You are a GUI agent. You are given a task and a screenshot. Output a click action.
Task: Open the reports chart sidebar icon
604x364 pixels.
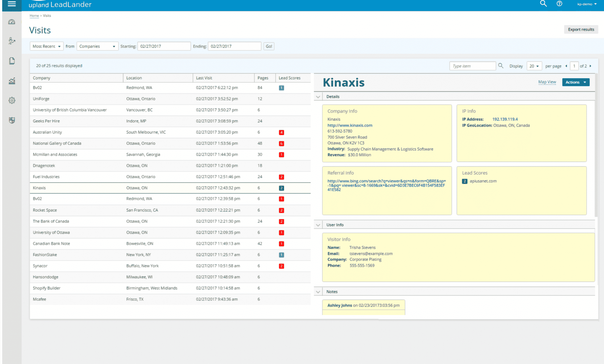pyautogui.click(x=12, y=81)
